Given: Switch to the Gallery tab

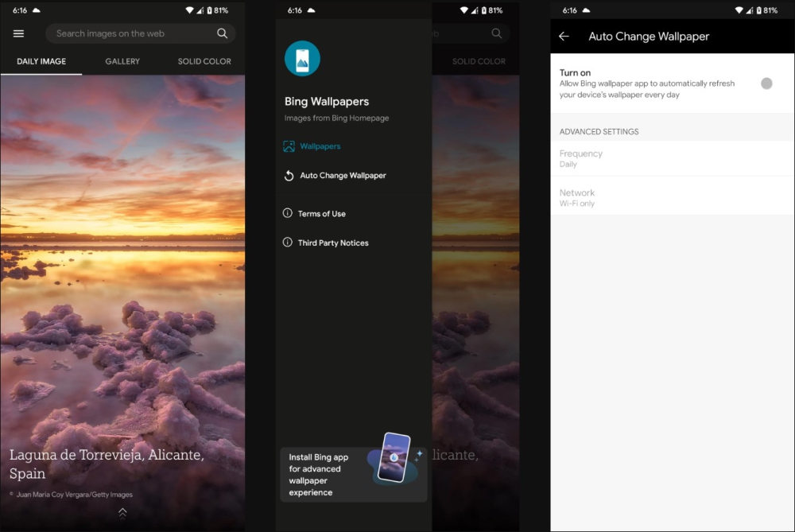Looking at the screenshot, I should (122, 61).
